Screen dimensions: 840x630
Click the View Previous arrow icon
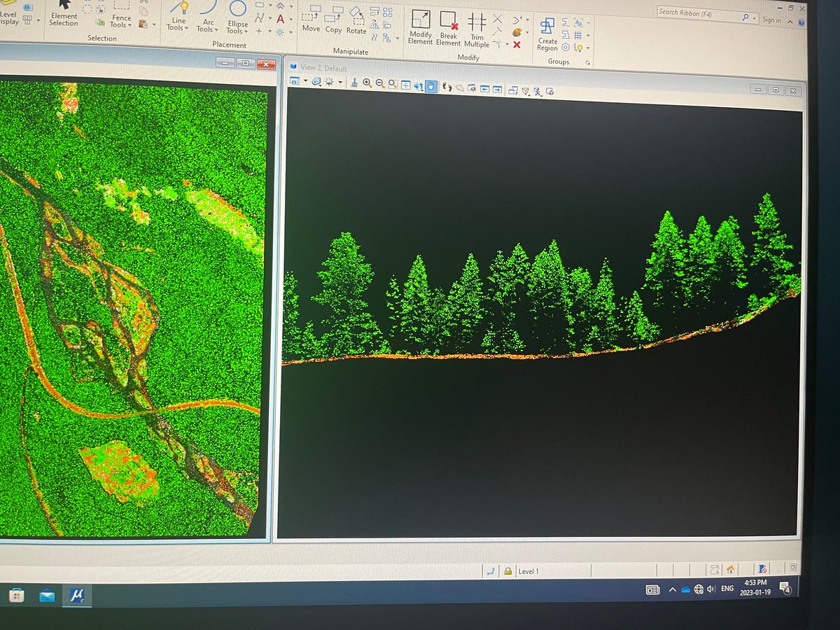click(x=484, y=89)
